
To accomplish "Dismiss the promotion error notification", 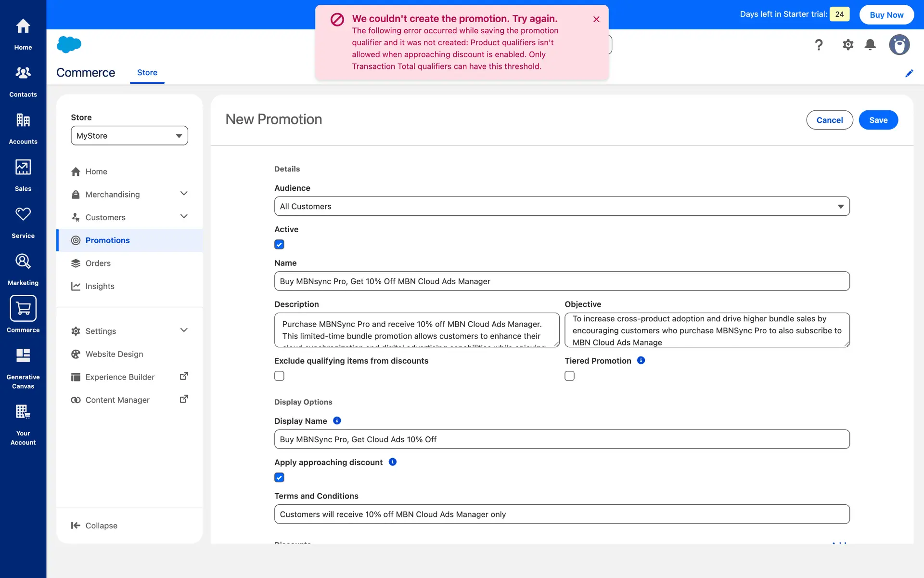I will pos(596,19).
